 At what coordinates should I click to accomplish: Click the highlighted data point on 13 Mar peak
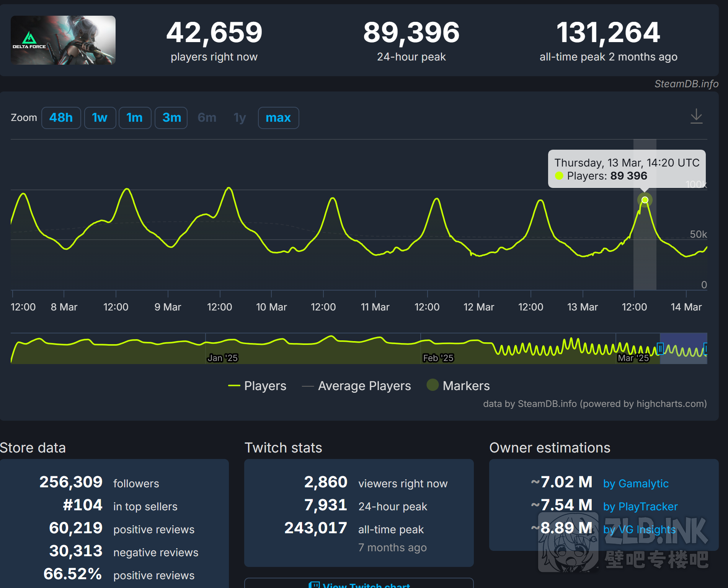coord(645,200)
